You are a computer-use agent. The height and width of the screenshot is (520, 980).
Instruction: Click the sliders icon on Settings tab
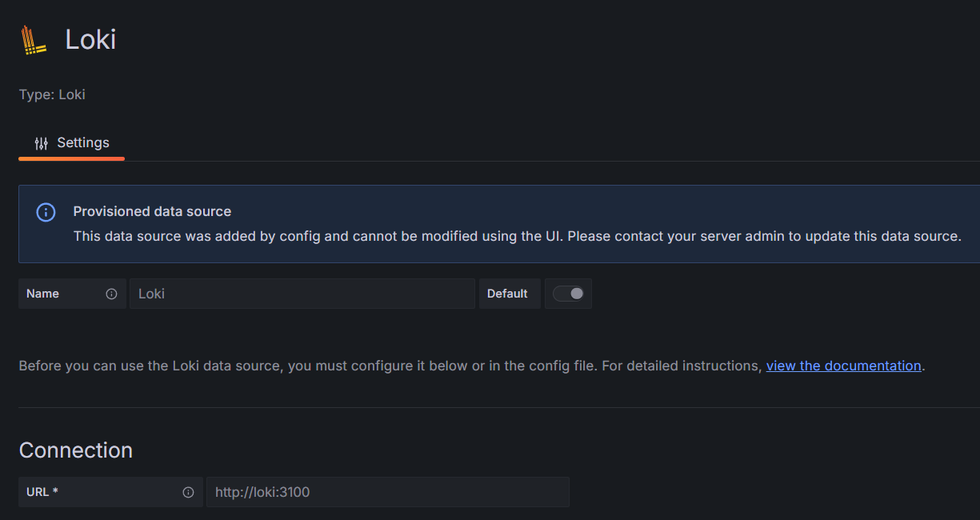tap(42, 143)
